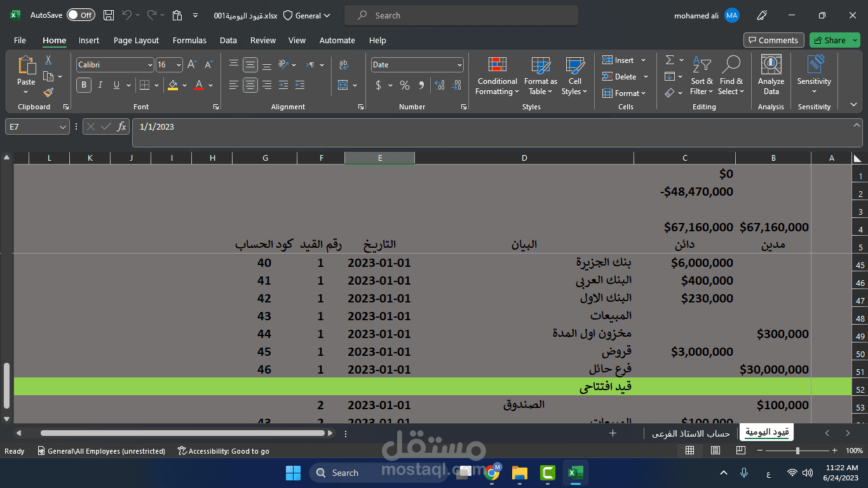Toggle Align Left horizontal alignment
Image resolution: width=868 pixels, height=488 pixels.
point(234,85)
